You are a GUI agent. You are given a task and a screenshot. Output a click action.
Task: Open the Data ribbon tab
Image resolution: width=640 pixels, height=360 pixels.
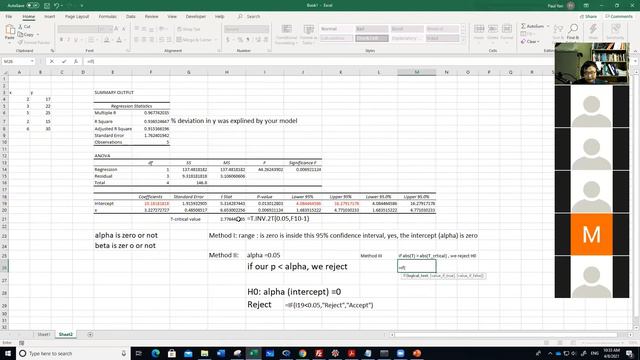click(131, 17)
